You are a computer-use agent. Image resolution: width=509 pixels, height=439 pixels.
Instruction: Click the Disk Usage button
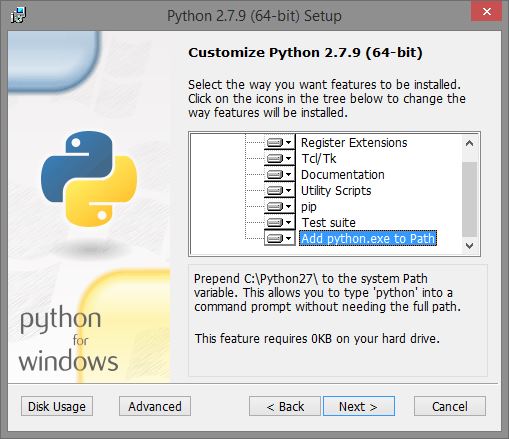57,406
